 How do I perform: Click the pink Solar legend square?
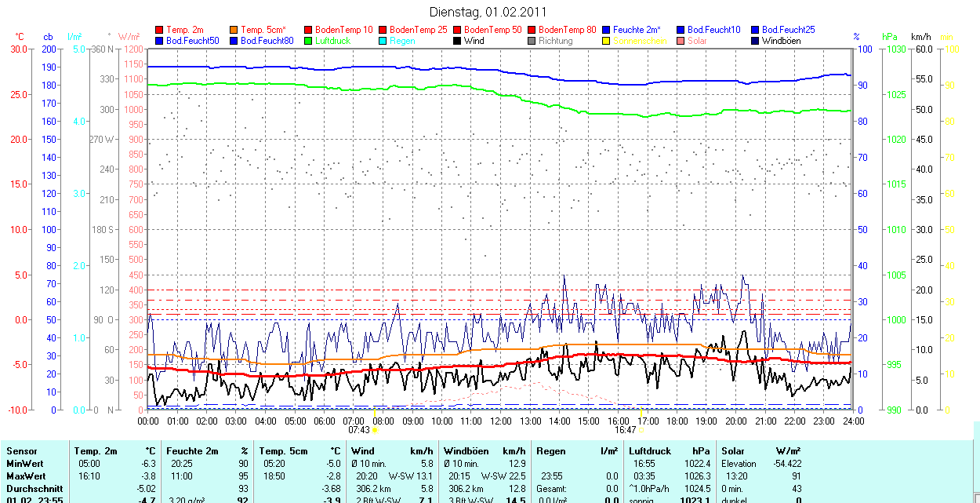[681, 41]
